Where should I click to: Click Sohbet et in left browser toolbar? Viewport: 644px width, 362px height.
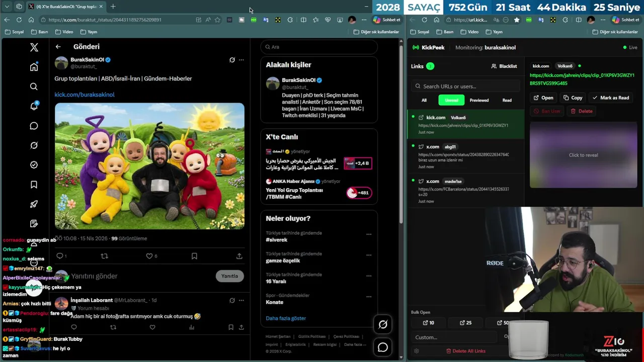pos(387,20)
